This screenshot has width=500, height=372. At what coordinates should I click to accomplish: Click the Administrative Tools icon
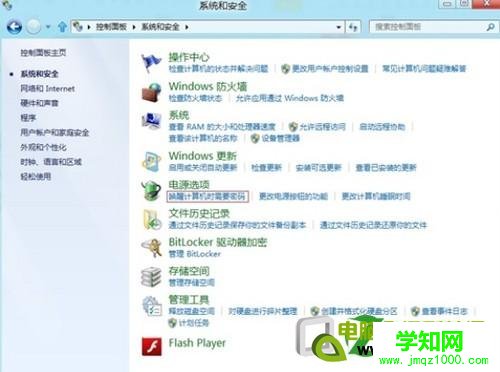(x=151, y=306)
